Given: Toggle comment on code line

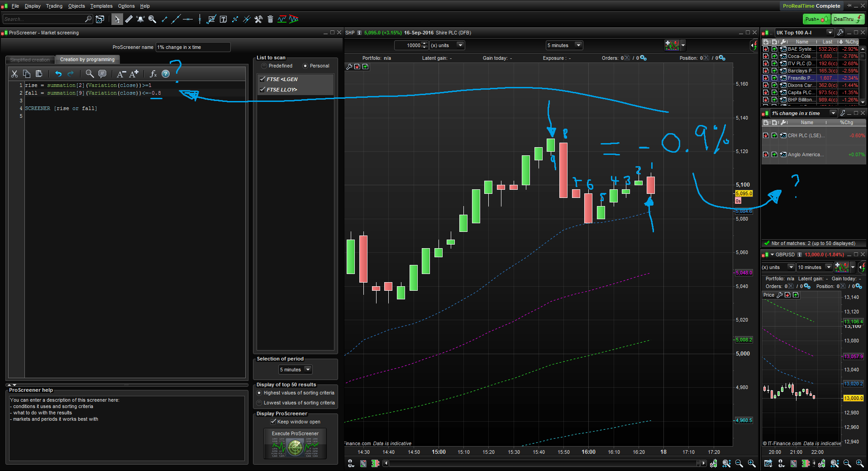Looking at the screenshot, I should pyautogui.click(x=102, y=74).
